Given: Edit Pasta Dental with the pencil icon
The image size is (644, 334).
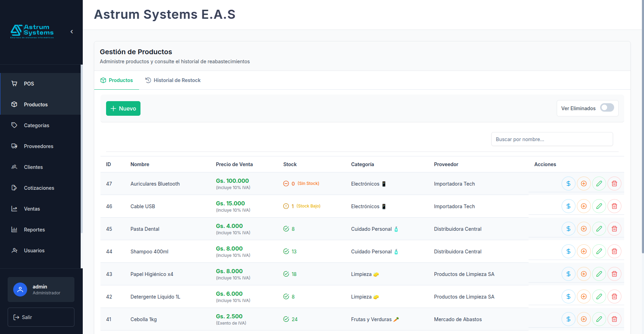Looking at the screenshot, I should coord(599,229).
